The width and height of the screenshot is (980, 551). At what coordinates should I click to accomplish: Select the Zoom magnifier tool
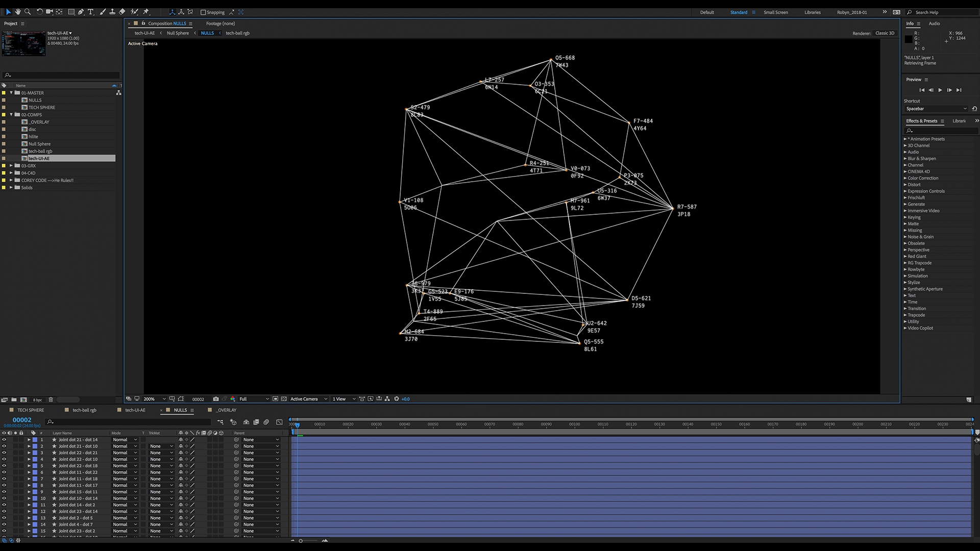(x=28, y=12)
